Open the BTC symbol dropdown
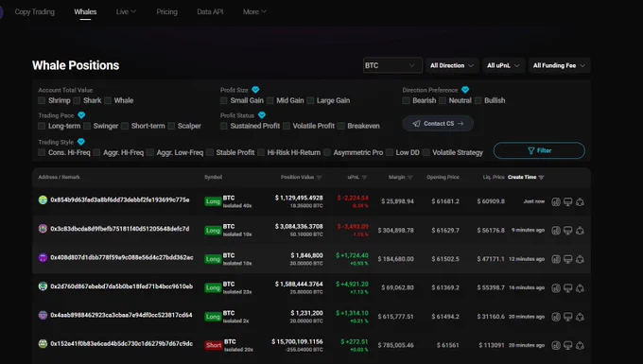Image resolution: width=643 pixels, height=364 pixels. coord(392,65)
